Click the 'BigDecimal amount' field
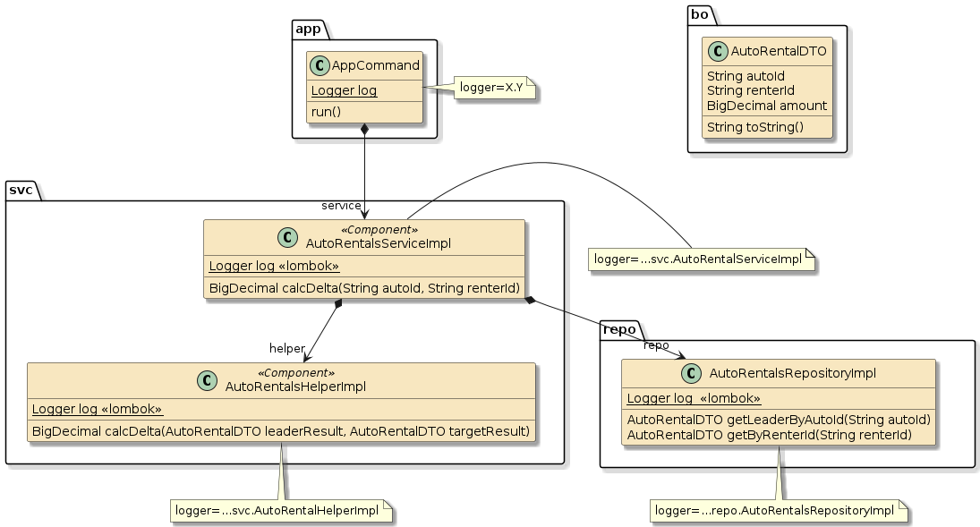Screen dimensions: 980x527 [767, 106]
